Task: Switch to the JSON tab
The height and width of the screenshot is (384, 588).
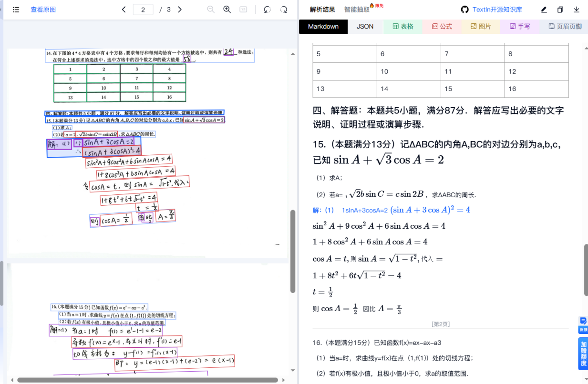Action: pos(365,27)
